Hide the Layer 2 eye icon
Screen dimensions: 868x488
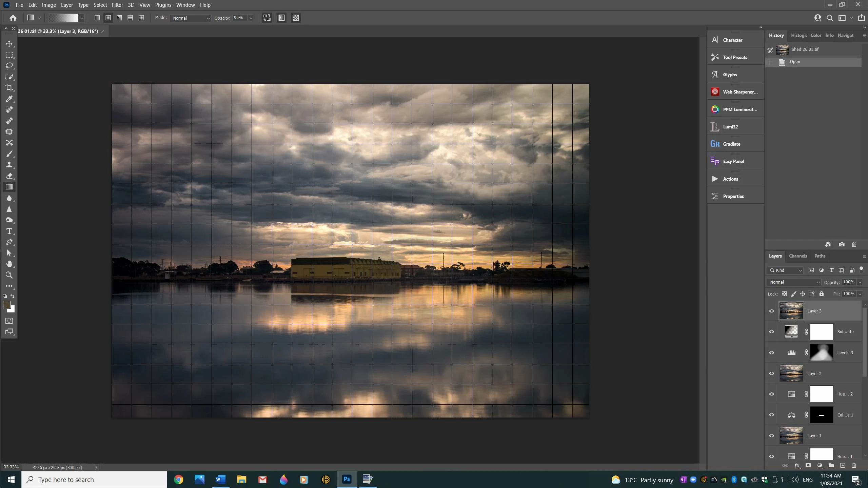[x=771, y=373]
